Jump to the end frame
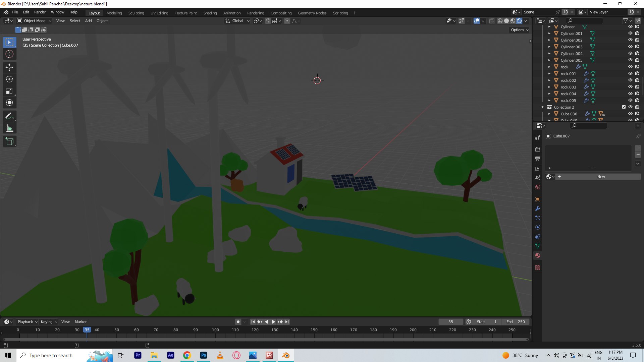644x362 pixels. pos(287,322)
